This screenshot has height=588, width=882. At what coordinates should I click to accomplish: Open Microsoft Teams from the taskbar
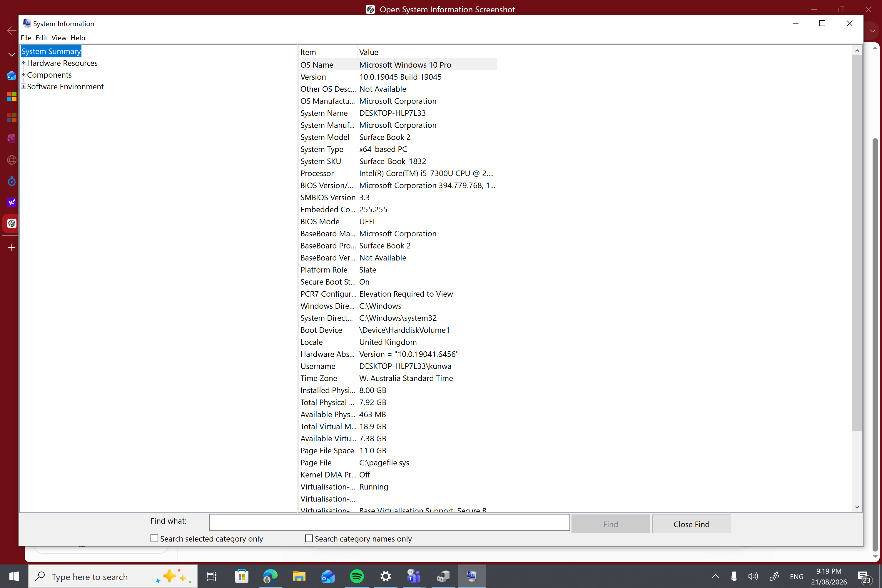tap(414, 576)
